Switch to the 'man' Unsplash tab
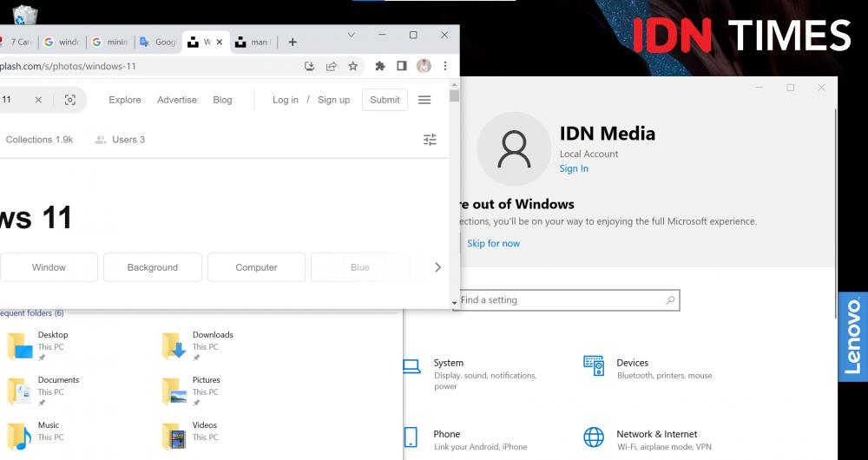 pyautogui.click(x=253, y=42)
